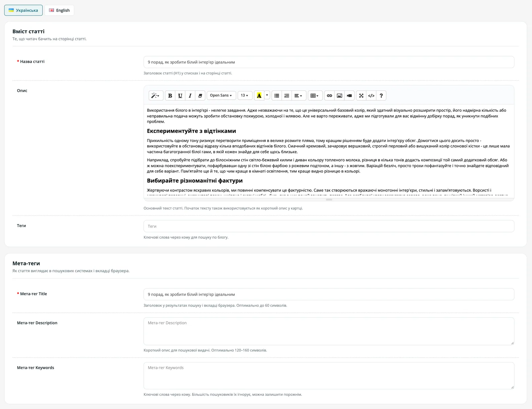This screenshot has width=532, height=409.
Task: Insert a video using the camera icon
Action: point(349,96)
